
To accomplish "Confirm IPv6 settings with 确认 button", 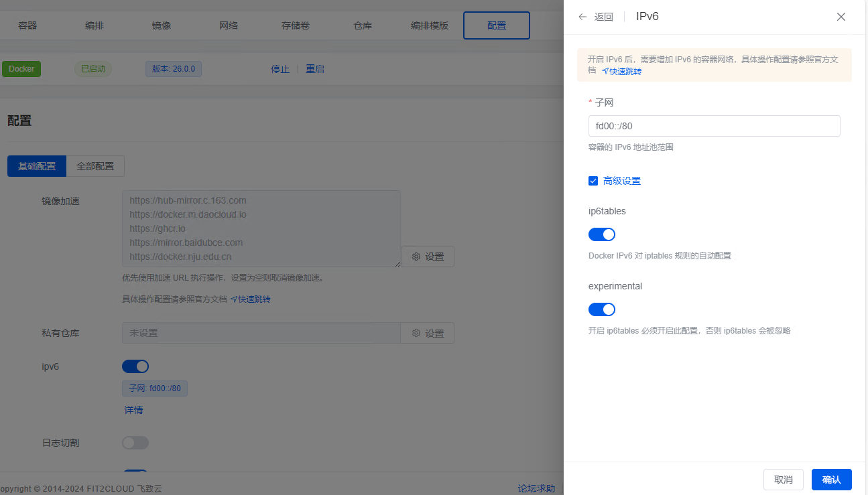I will (x=831, y=480).
